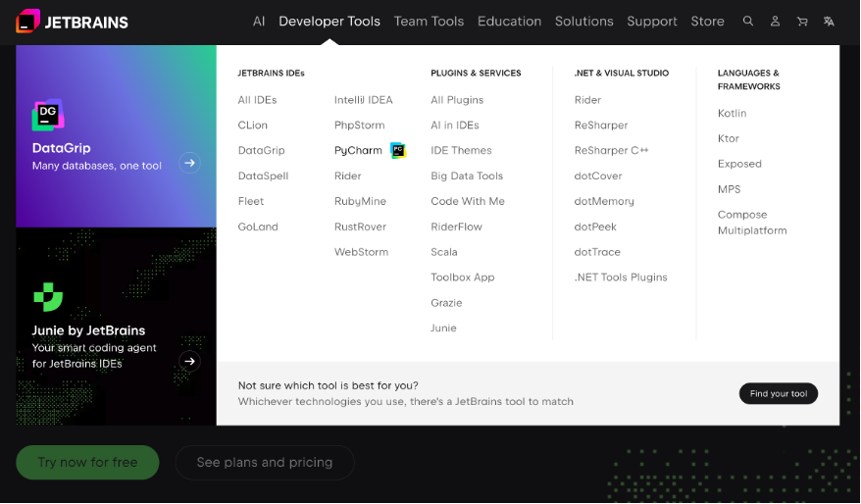Open the Support menu

pyautogui.click(x=652, y=22)
